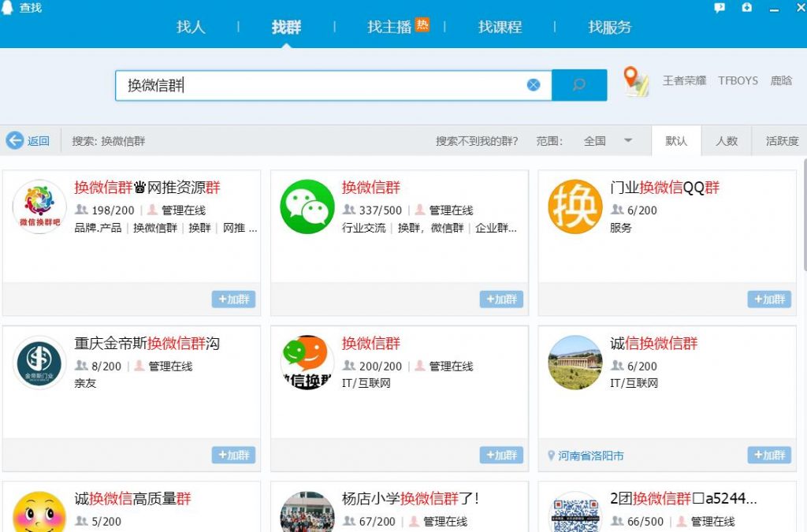
Task: Open group title 2团换微信群
Action: click(x=683, y=499)
